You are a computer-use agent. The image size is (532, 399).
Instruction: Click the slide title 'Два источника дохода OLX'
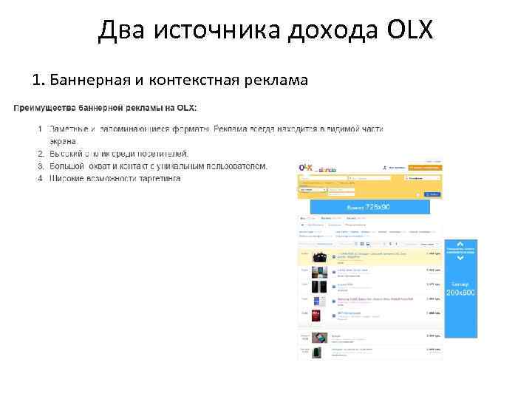click(266, 30)
